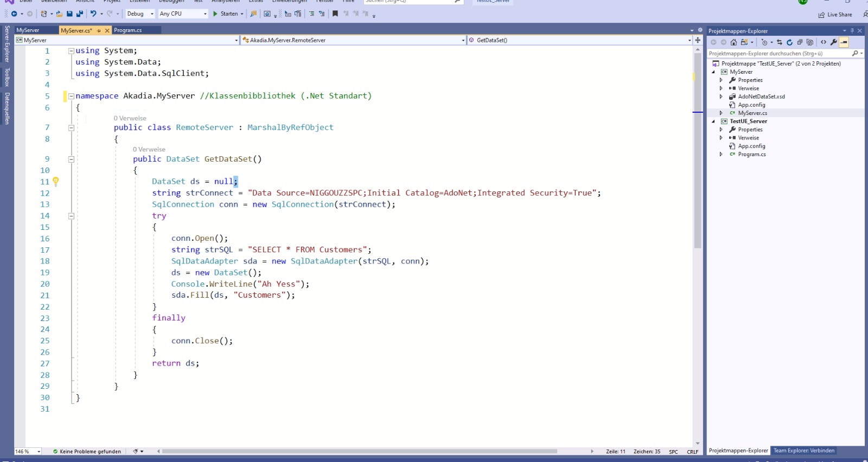This screenshot has width=868, height=462.
Task: Click the horizontal scrollbar of the editor
Action: pos(360,451)
